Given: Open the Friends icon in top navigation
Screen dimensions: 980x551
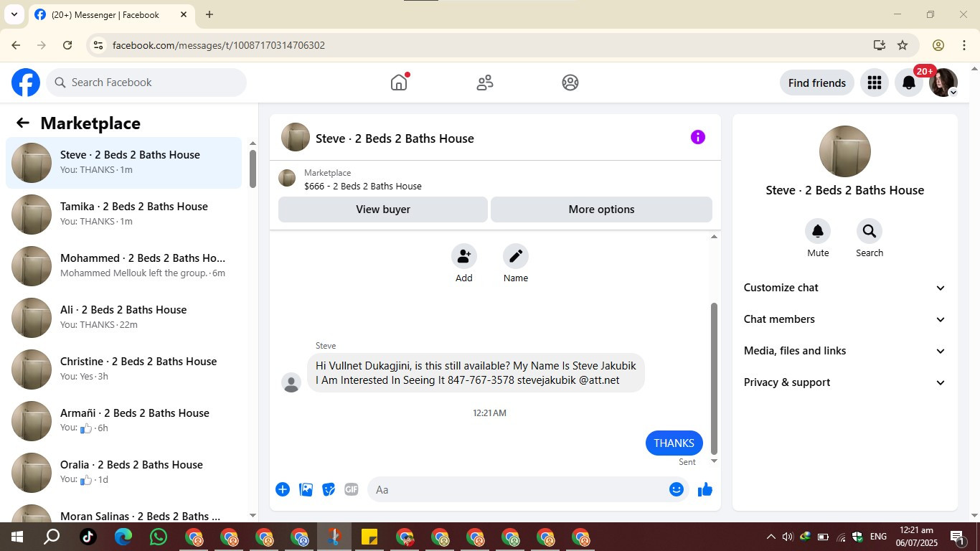Looking at the screenshot, I should pos(485,83).
